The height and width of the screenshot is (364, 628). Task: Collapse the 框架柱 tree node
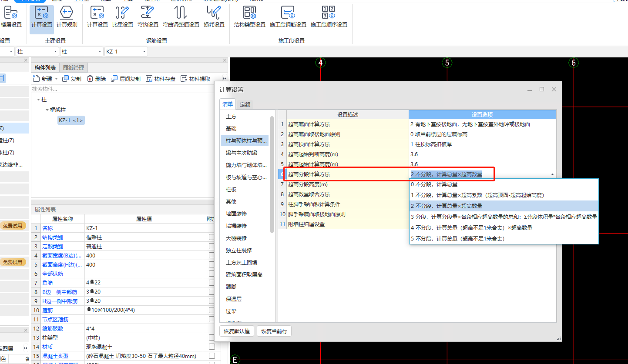(x=47, y=110)
